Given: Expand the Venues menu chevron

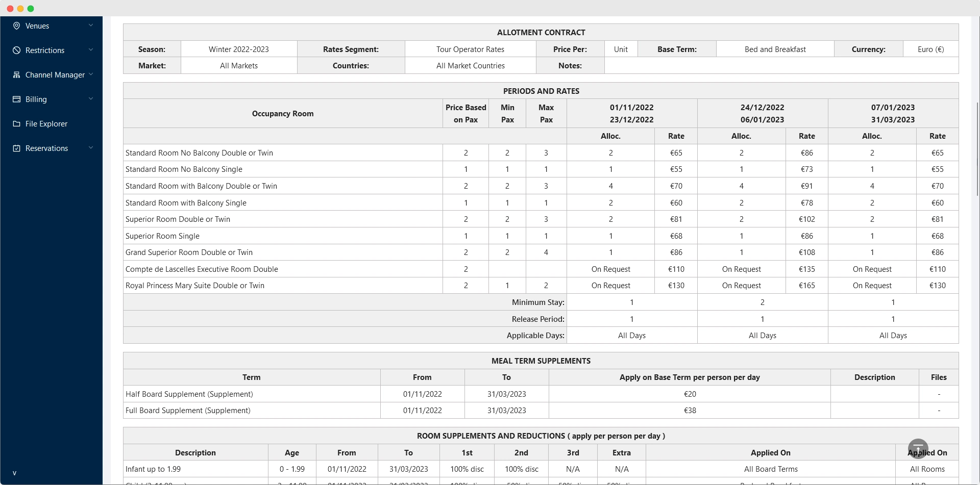Looking at the screenshot, I should 91,25.
